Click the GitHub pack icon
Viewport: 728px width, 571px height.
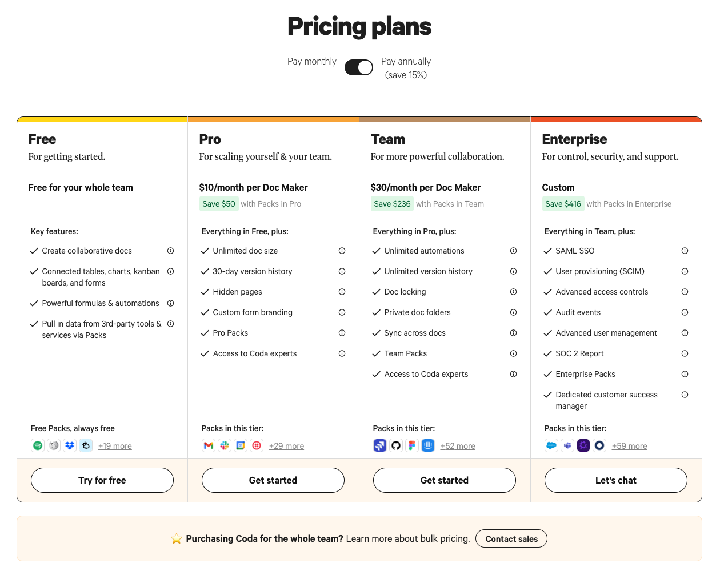396,445
